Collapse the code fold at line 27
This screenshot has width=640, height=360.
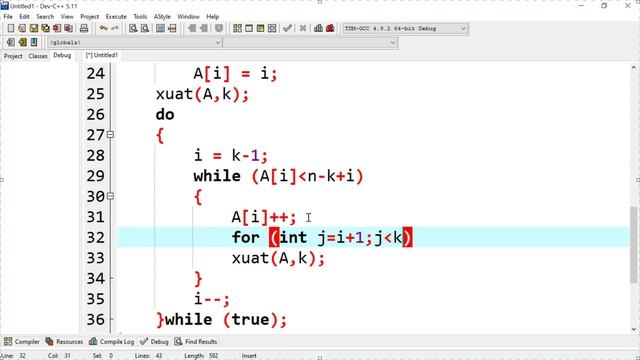[x=110, y=134]
